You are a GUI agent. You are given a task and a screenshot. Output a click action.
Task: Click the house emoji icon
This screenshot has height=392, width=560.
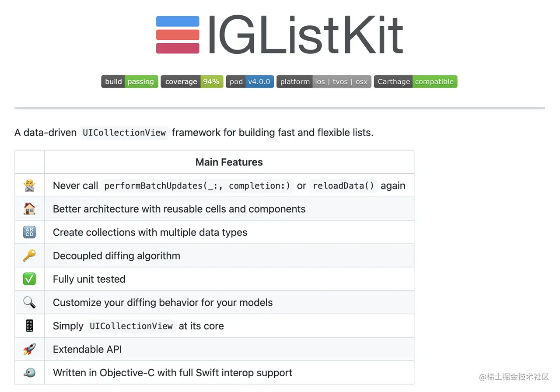29,209
